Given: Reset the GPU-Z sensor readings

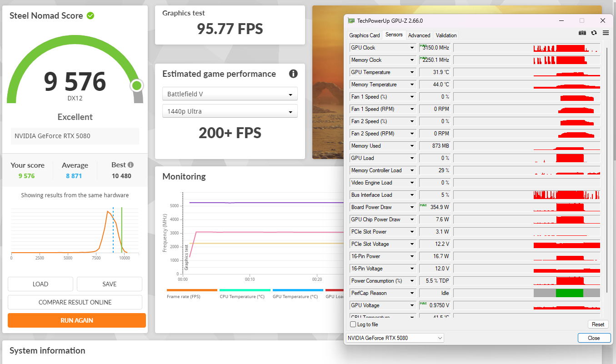Looking at the screenshot, I should point(598,324).
